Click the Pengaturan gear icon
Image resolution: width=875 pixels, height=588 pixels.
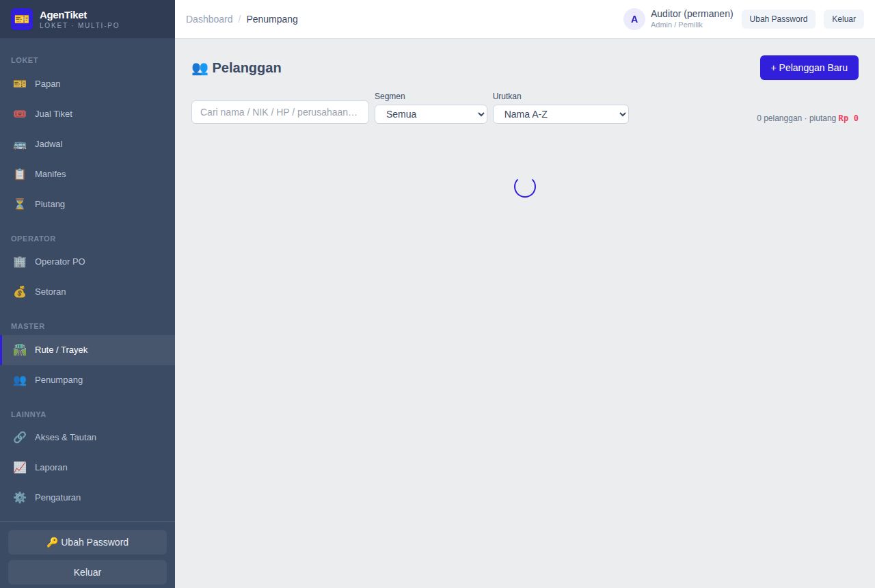pos(20,497)
